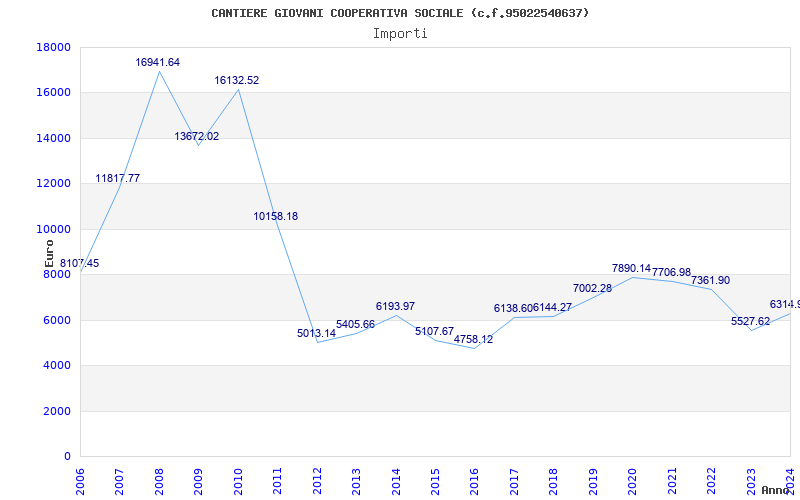Select the 16941.64 data label
Viewport: 800px width, 500px height.
coord(158,62)
